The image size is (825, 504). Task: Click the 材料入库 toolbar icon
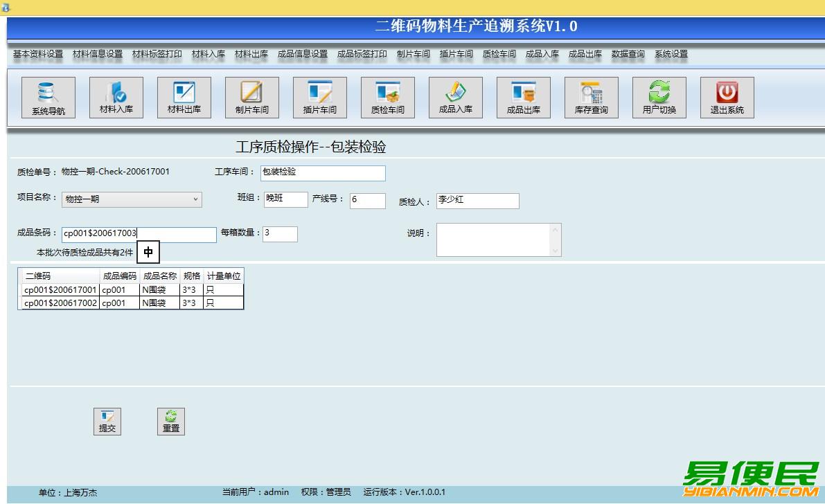point(116,98)
